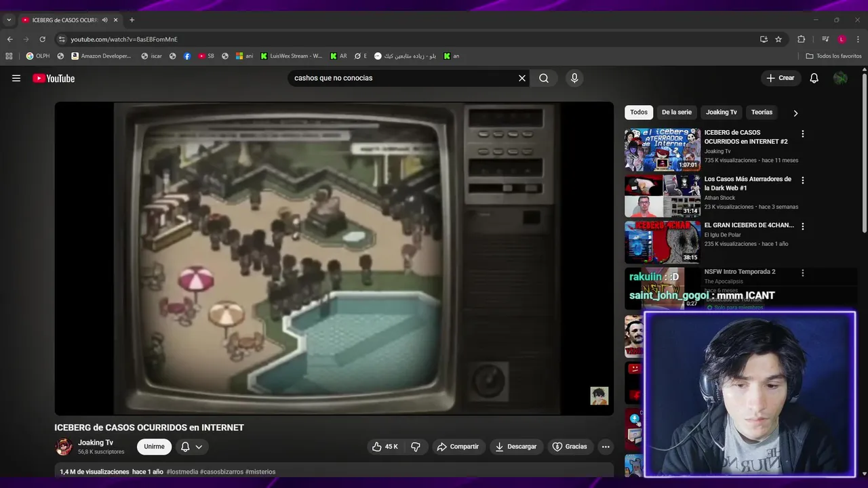Click the Compartir share button

point(458,447)
